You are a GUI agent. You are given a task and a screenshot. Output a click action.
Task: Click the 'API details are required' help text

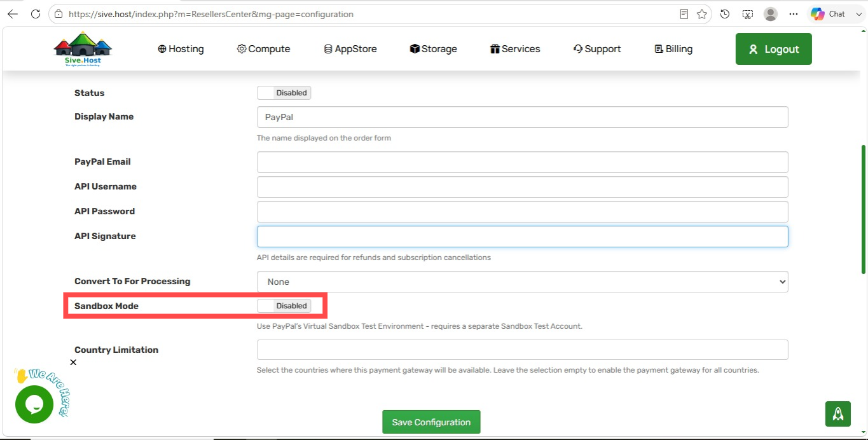click(374, 258)
